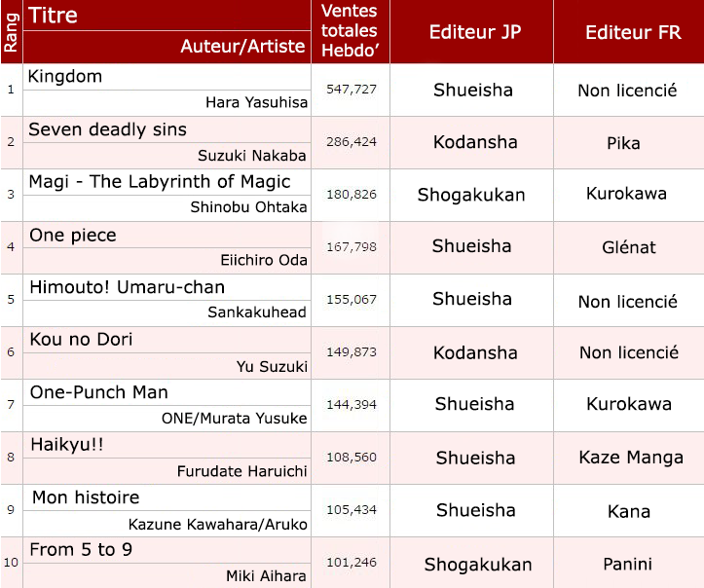Click Non licencié in the Kingdom row

[627, 91]
